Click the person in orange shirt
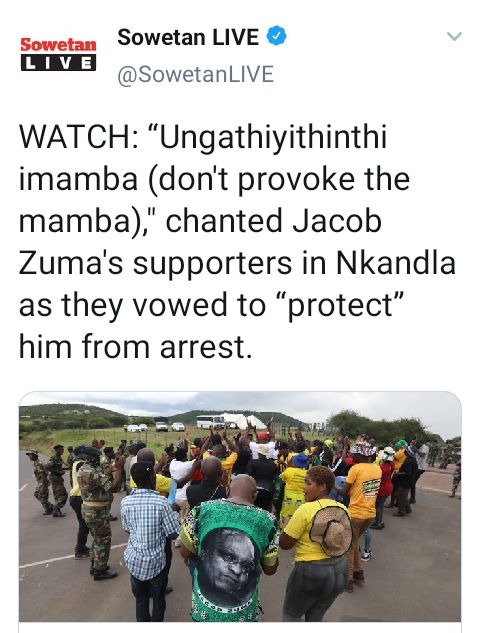 tap(363, 499)
